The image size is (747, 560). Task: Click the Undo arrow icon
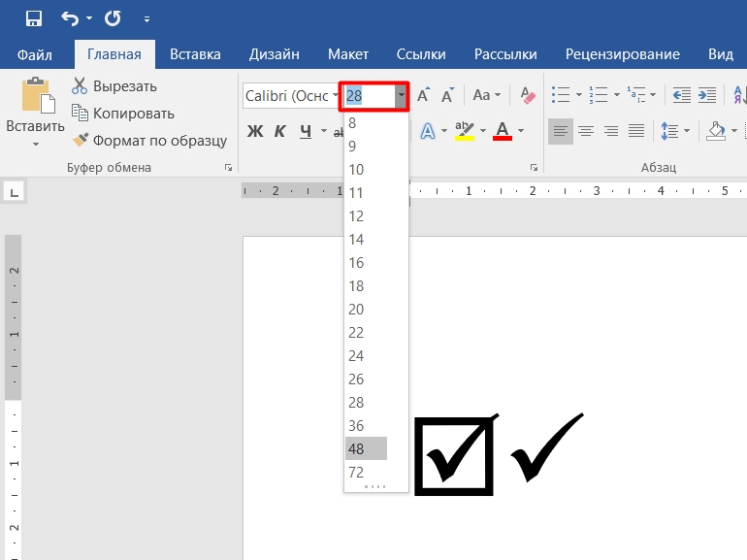(70, 18)
